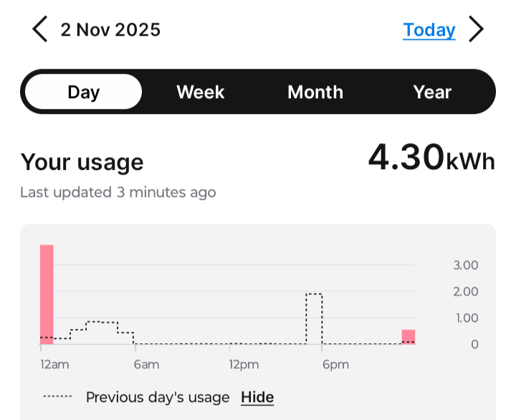Switch to the Month tab

click(315, 92)
